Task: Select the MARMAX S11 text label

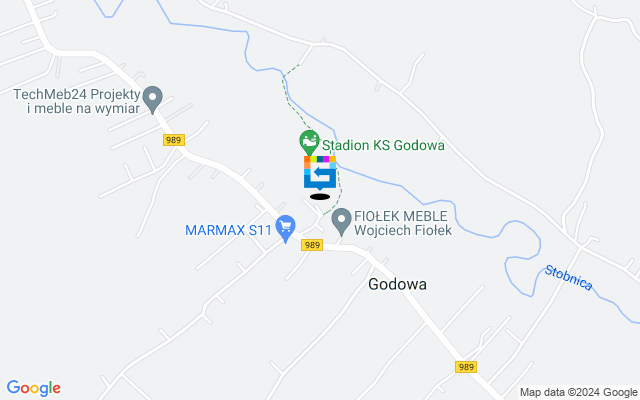Action: click(229, 230)
